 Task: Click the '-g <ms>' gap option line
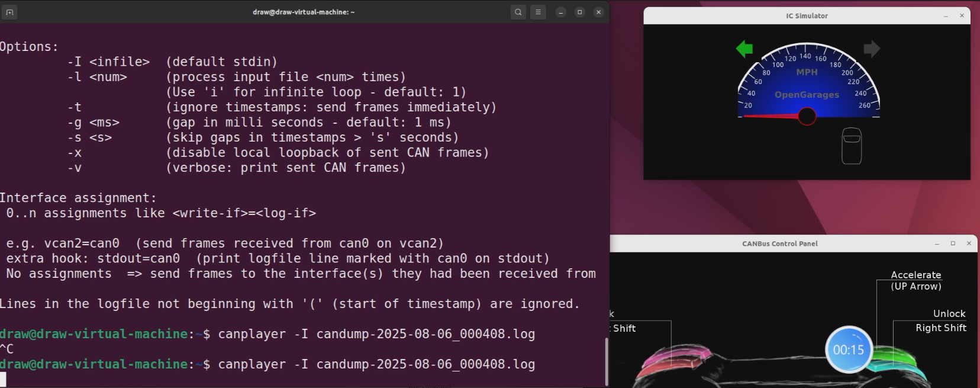point(259,123)
